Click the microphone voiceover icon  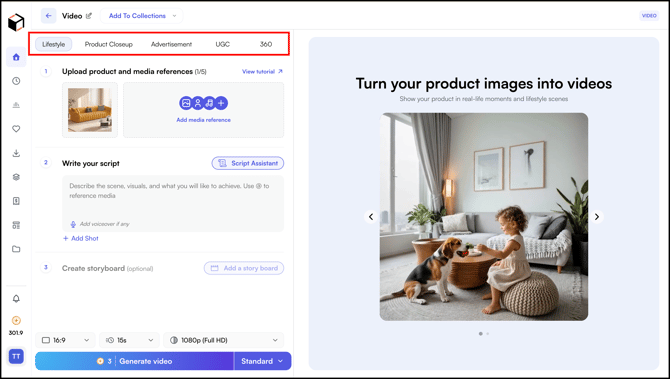(73, 224)
